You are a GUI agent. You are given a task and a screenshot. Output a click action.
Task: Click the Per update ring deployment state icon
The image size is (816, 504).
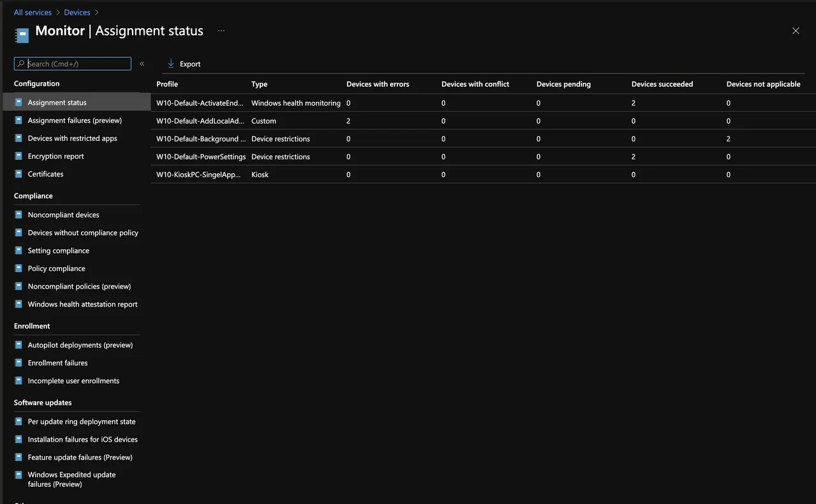pyautogui.click(x=18, y=421)
